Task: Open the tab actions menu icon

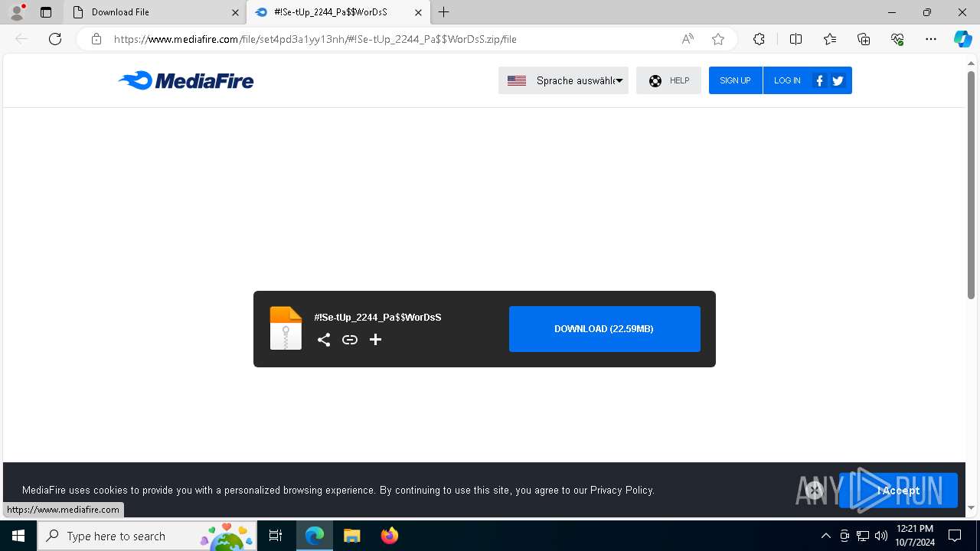Action: [46, 12]
